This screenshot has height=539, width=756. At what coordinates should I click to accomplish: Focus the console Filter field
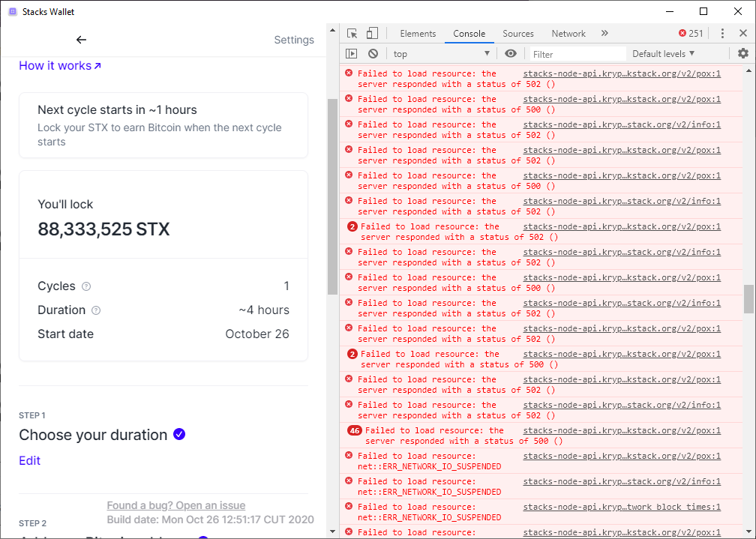tap(577, 54)
